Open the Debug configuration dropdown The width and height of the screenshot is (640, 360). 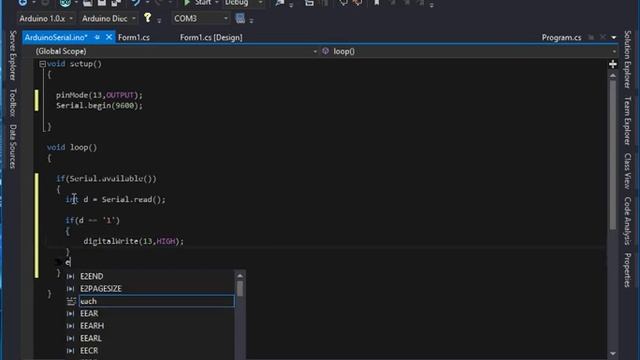[x=243, y=2]
